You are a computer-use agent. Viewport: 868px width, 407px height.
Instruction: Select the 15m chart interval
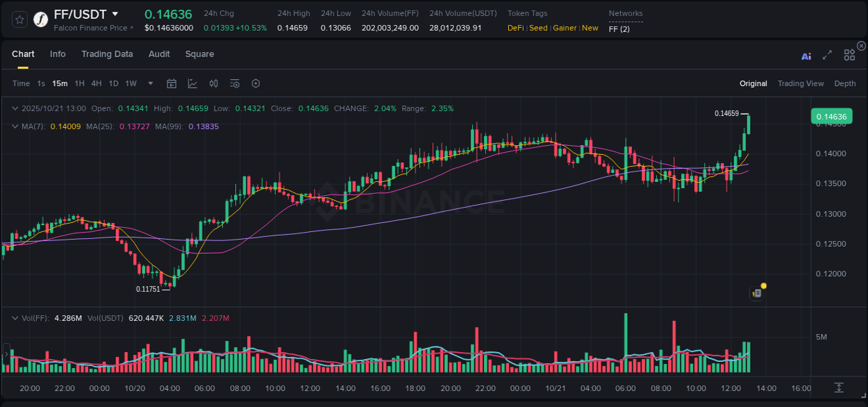click(59, 83)
